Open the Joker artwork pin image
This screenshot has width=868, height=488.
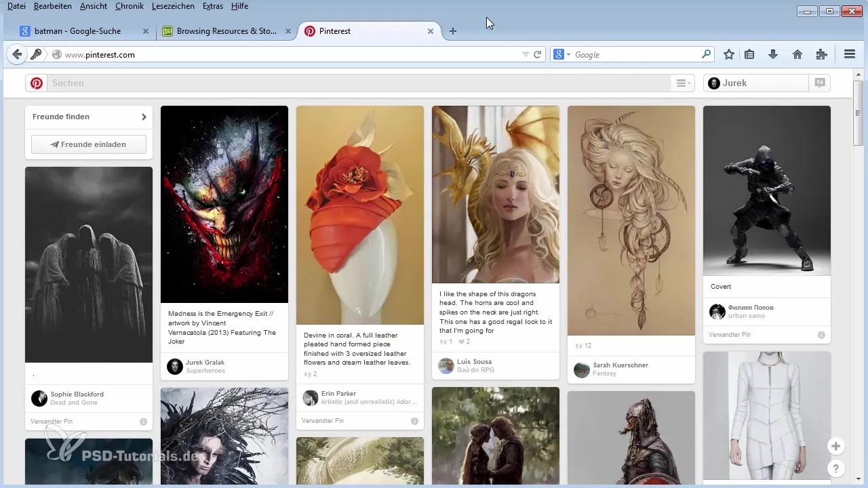[x=224, y=204]
